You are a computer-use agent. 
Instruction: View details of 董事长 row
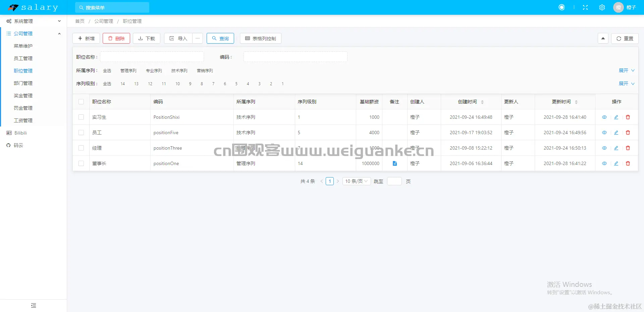604,163
